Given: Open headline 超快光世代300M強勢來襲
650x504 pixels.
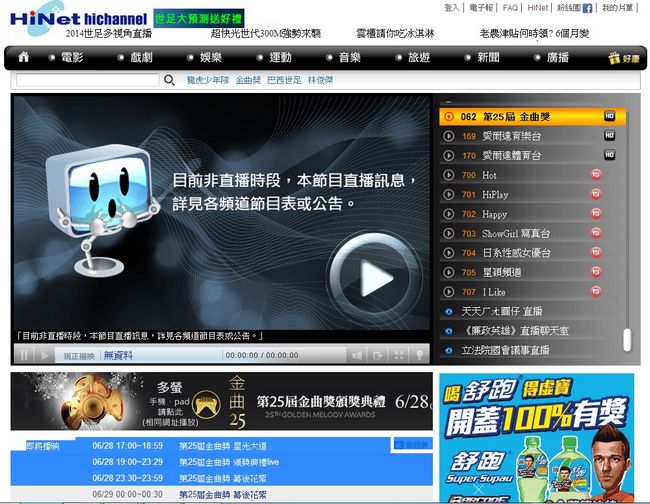Looking at the screenshot, I should (x=266, y=34).
